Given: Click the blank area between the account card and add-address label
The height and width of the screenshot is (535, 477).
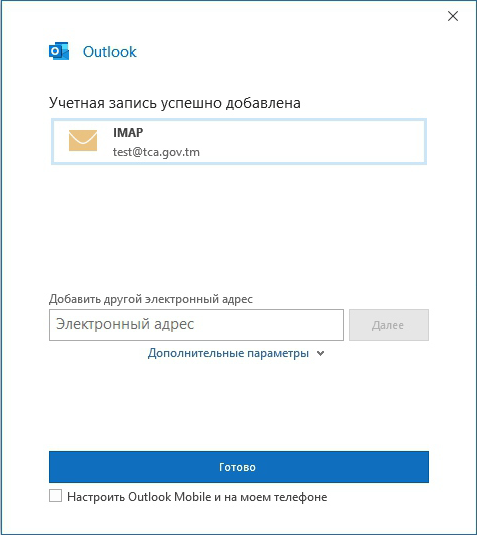Looking at the screenshot, I should pyautogui.click(x=239, y=228).
